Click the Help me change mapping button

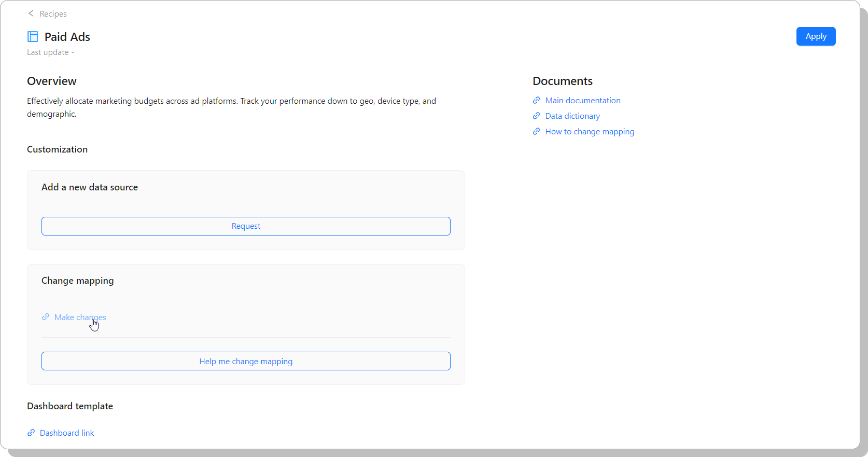pyautogui.click(x=246, y=361)
